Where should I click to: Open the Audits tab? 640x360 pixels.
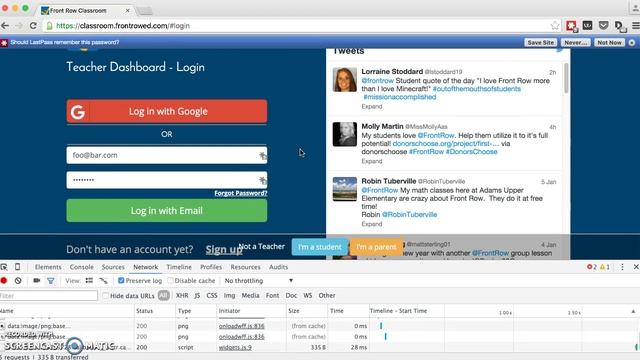(278, 267)
